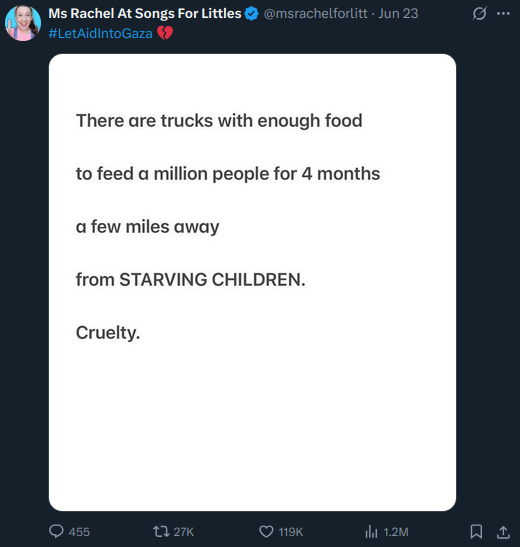
Task: View analytics via the bar chart icon
Action: pos(371,532)
